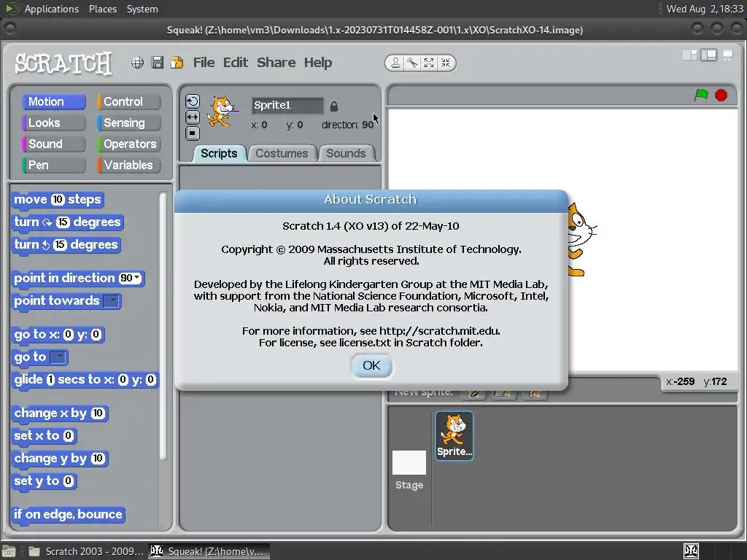Open direction dropdown in point in direction block

[x=138, y=277]
